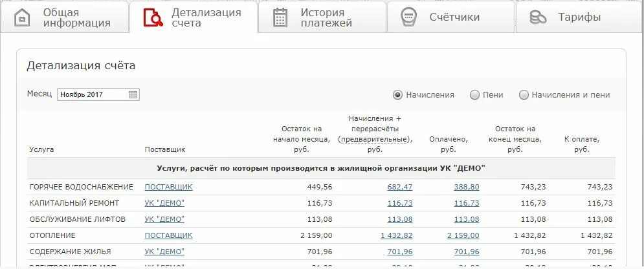
Task: Open УК "ДЕМО" link for СОДЕРЖАНИЕ ЖИЛЬЯ
Action: pyautogui.click(x=164, y=252)
